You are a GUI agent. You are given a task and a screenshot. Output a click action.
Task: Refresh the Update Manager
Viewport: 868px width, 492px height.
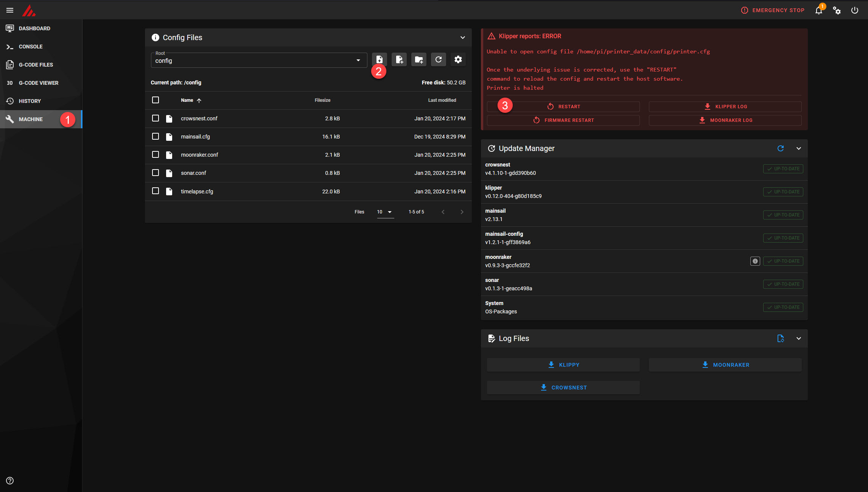[x=780, y=148]
